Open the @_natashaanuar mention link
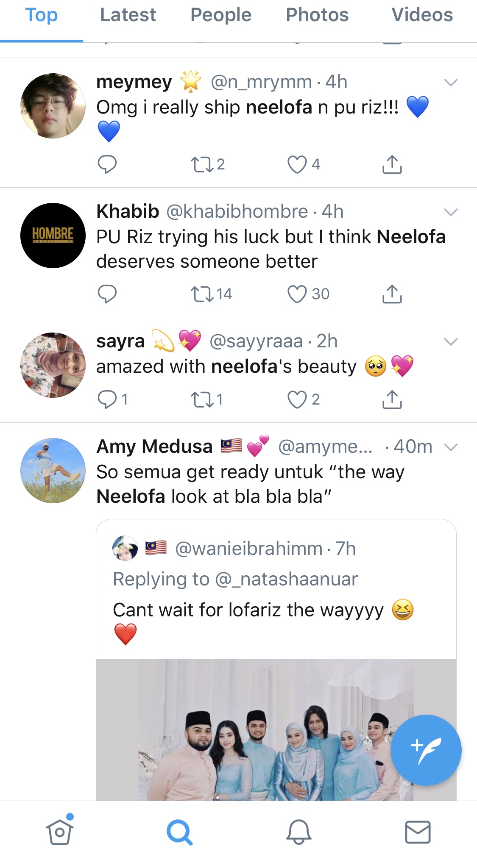 [287, 579]
